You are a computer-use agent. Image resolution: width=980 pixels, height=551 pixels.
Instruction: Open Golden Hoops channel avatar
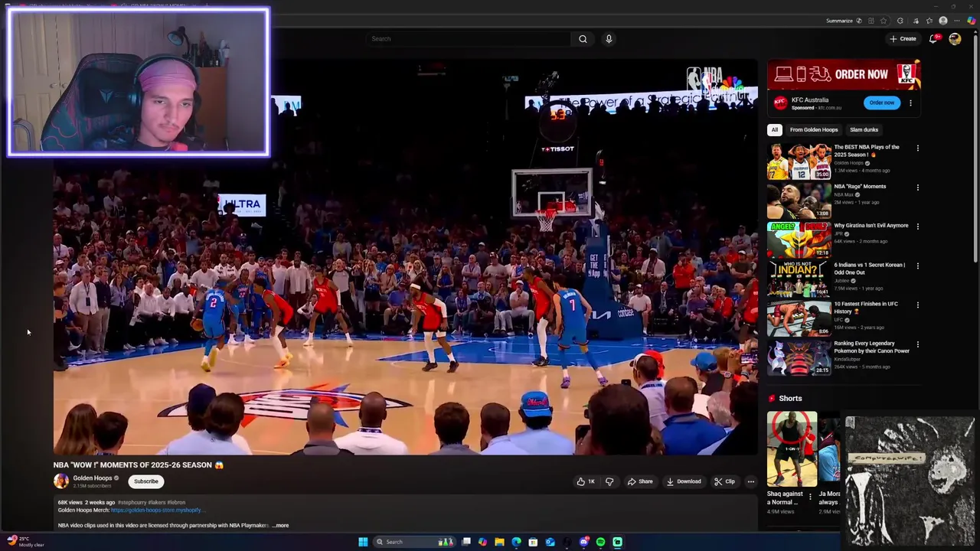(61, 481)
